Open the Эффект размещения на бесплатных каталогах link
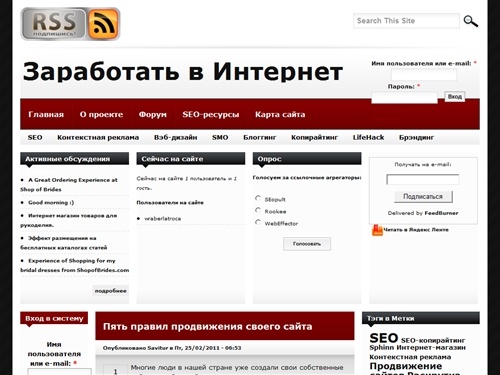This screenshot has height=375, width=500. pyautogui.click(x=64, y=243)
